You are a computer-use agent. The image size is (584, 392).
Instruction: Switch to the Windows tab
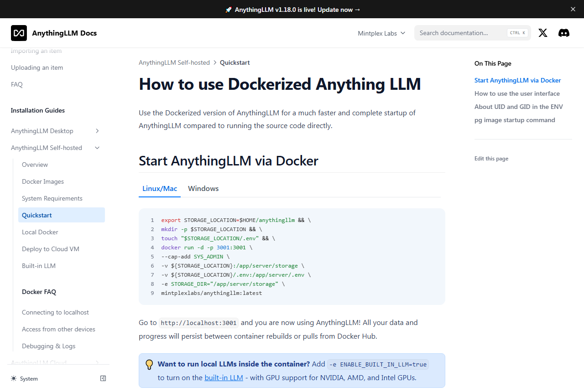click(x=203, y=189)
